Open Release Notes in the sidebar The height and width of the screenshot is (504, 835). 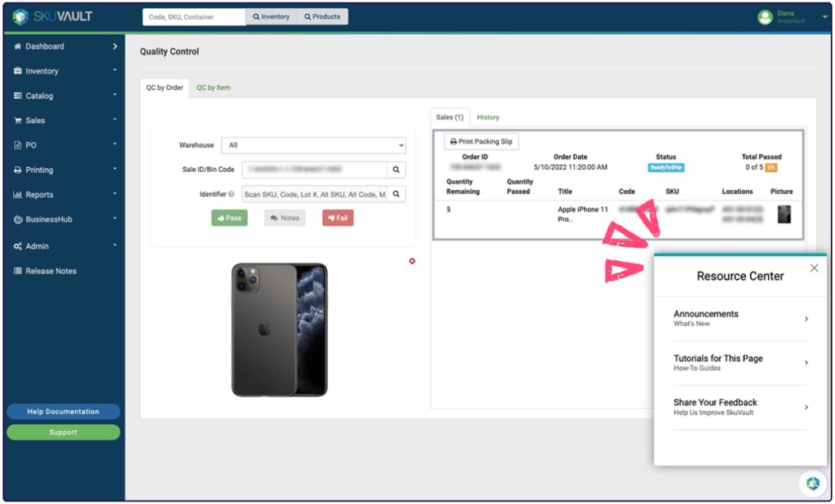(51, 271)
